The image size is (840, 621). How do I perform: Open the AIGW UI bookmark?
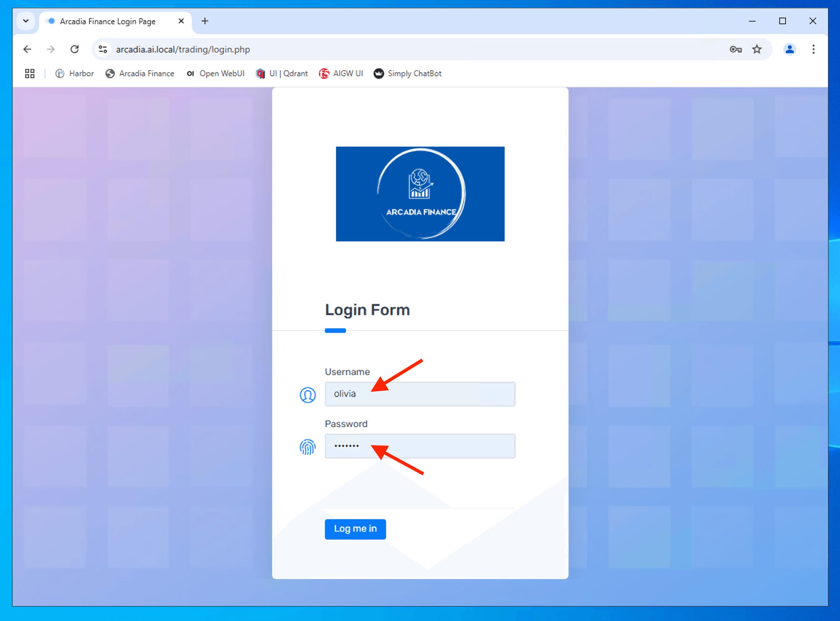341,74
